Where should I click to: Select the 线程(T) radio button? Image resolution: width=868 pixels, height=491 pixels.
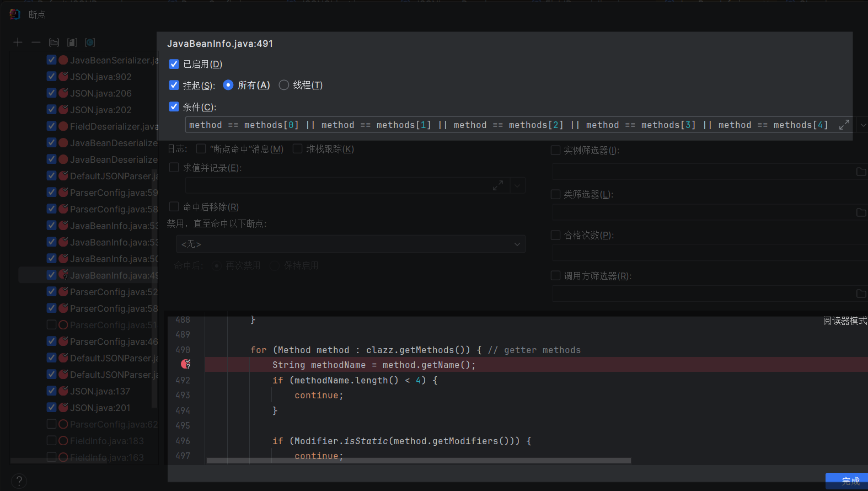(x=284, y=85)
